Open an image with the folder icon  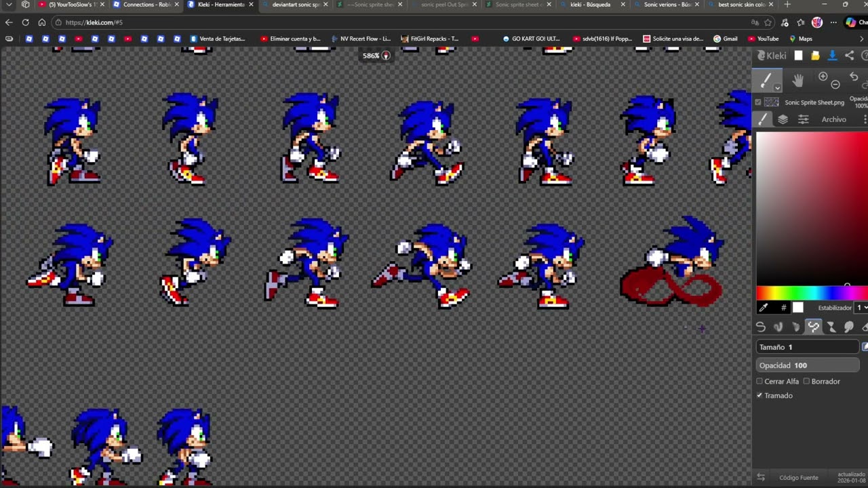(815, 56)
